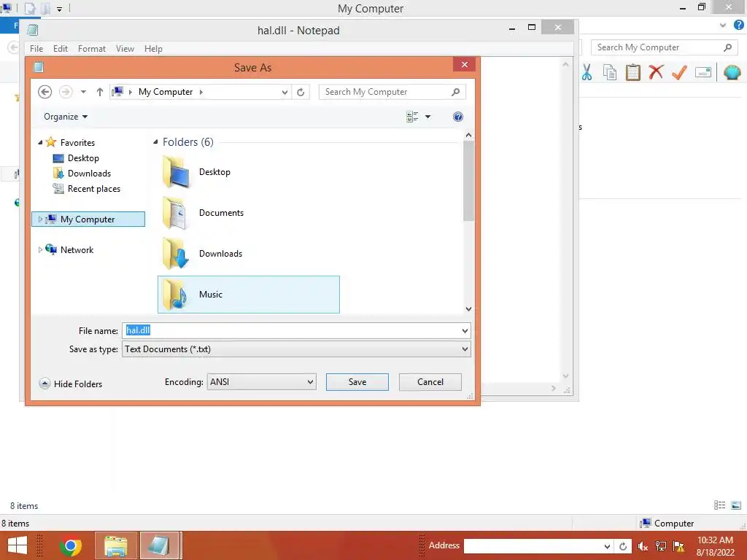Click the folder list scroll up arrow
The height and width of the screenshot is (560, 747).
tap(469, 135)
